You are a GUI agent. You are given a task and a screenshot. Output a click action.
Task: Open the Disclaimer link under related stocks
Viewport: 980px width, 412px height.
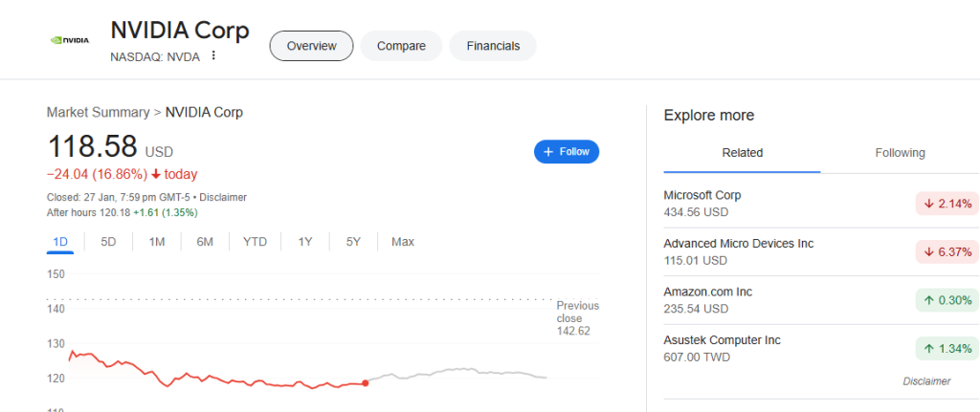[x=926, y=381]
